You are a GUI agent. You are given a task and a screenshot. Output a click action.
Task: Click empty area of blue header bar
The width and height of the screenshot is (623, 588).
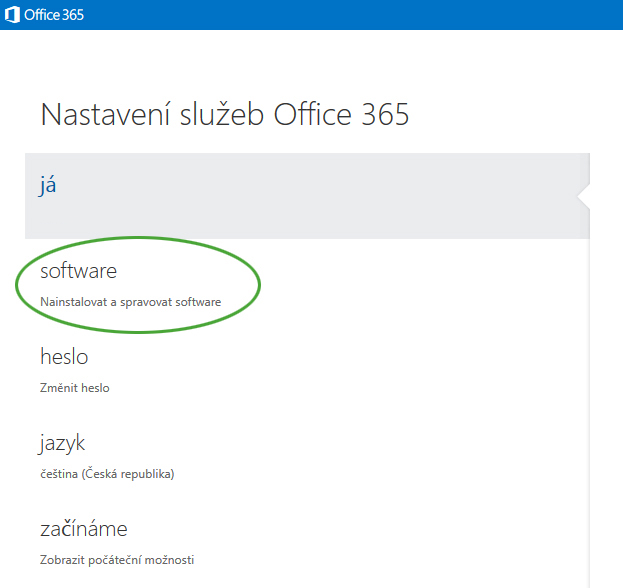click(x=350, y=14)
